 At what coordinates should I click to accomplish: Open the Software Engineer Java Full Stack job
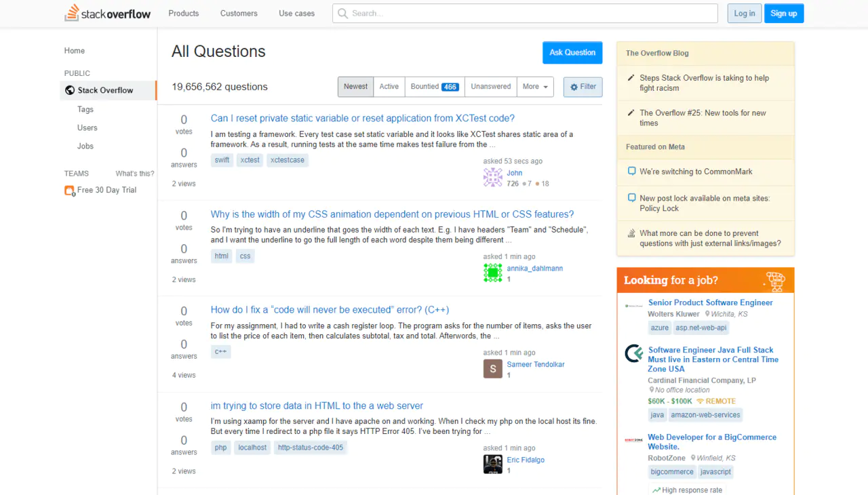713,359
